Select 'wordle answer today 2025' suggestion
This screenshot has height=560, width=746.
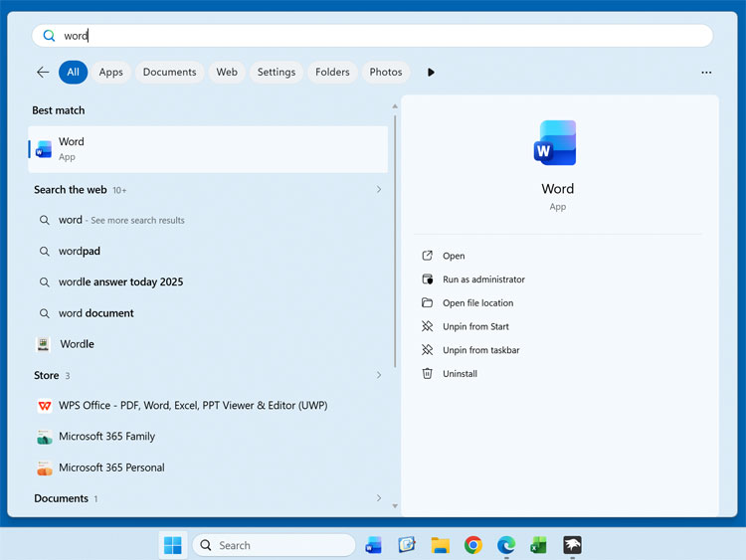pyautogui.click(x=208, y=282)
